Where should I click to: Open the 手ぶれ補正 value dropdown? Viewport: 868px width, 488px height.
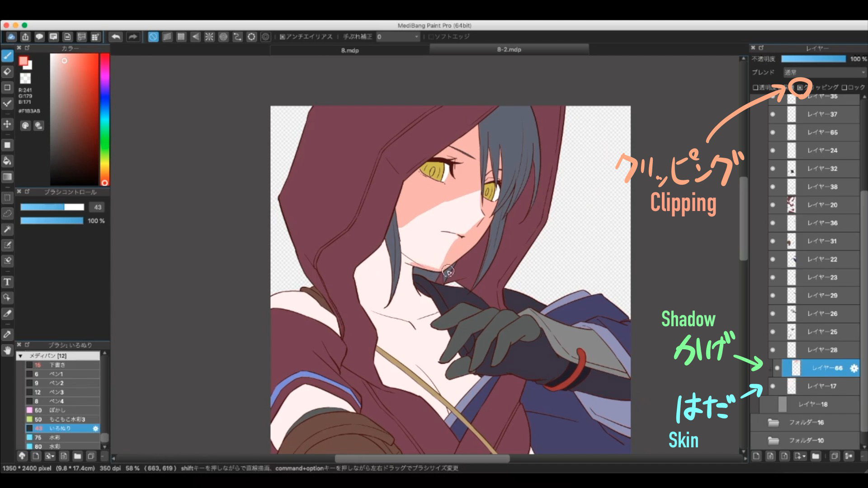click(398, 37)
